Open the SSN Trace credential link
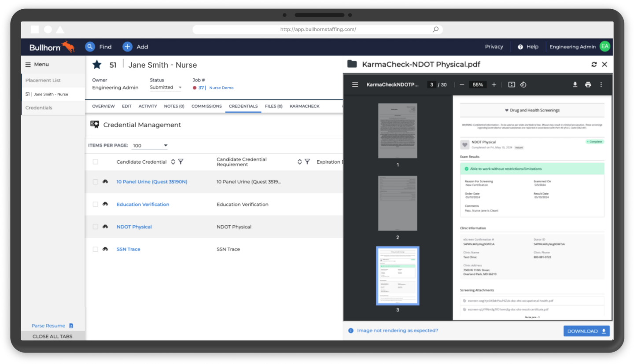Screen dimensions: 634x364 [x=129, y=249]
